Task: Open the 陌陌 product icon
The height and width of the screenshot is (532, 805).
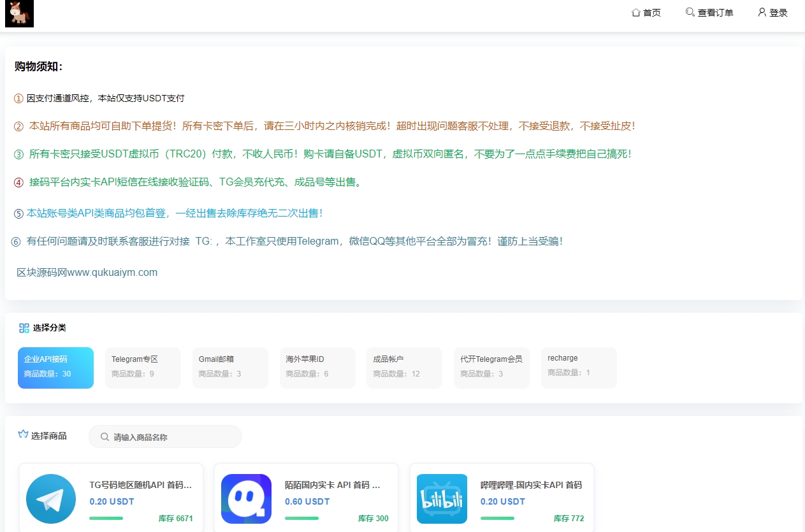Action: tap(246, 499)
